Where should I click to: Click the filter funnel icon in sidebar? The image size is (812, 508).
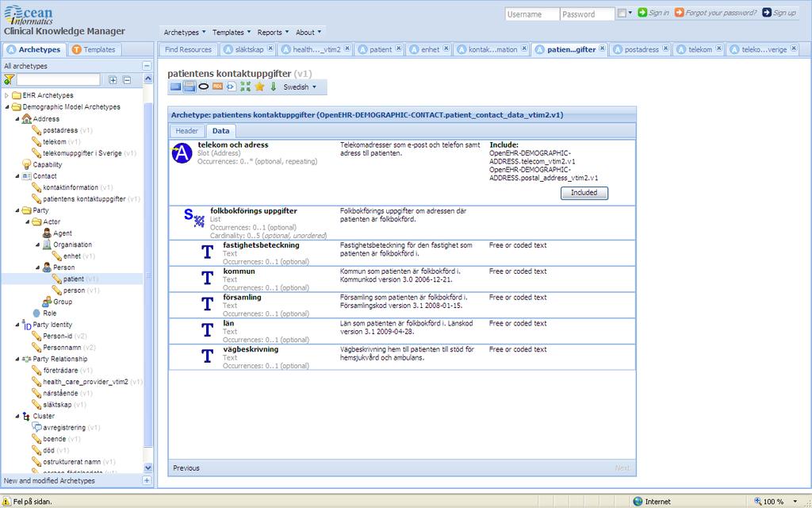tap(9, 80)
